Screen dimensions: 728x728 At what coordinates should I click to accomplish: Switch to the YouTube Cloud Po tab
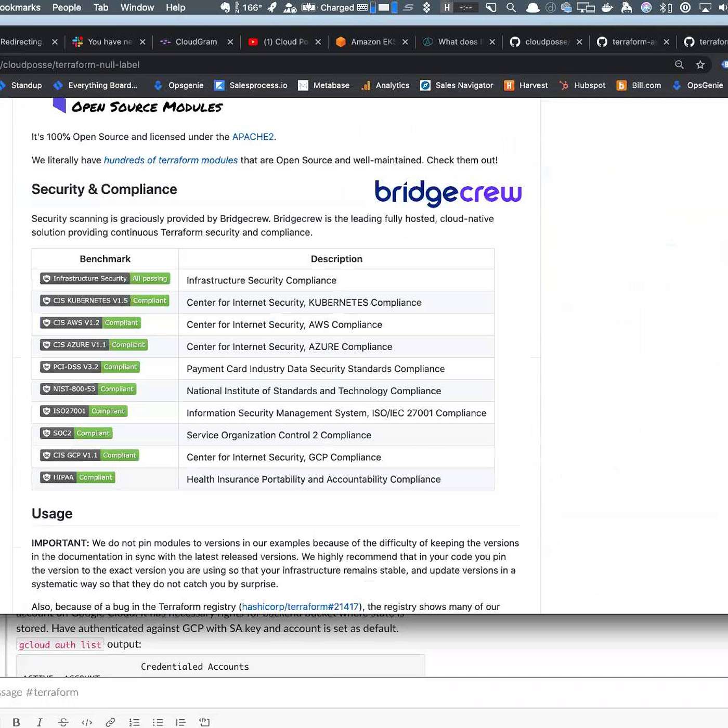point(284,42)
